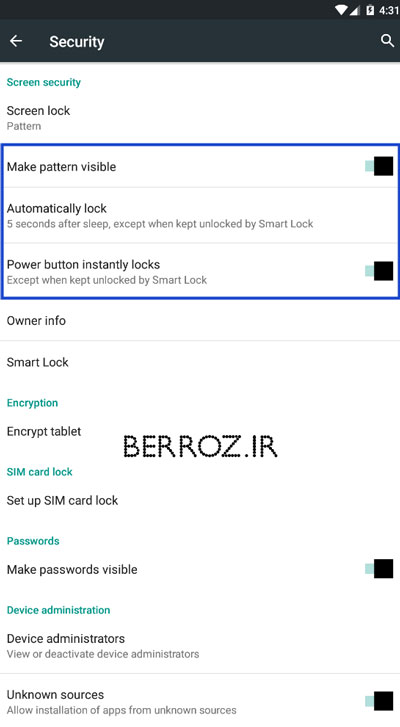Tap the Unknown sources label

pyautogui.click(x=55, y=695)
